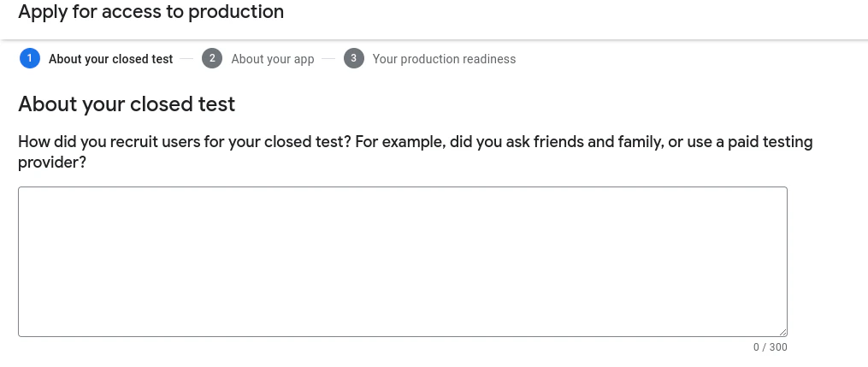Click the step 2 numbered circle

coord(212,58)
